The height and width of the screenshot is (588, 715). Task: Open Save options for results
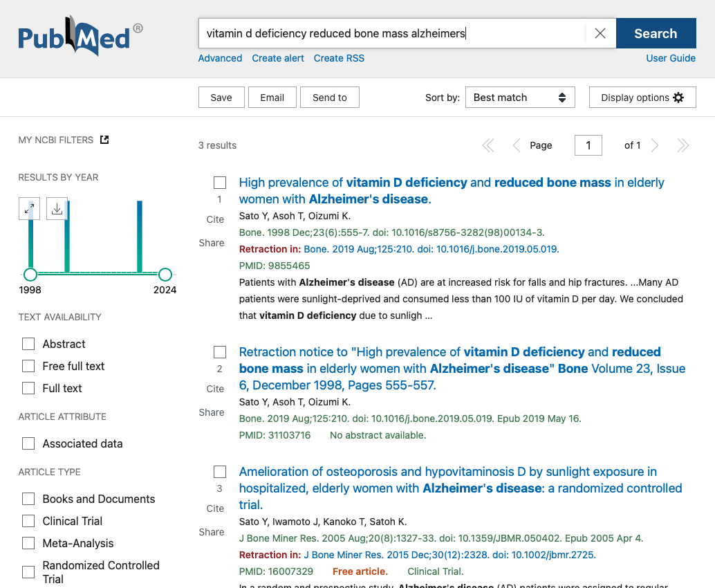coord(221,97)
